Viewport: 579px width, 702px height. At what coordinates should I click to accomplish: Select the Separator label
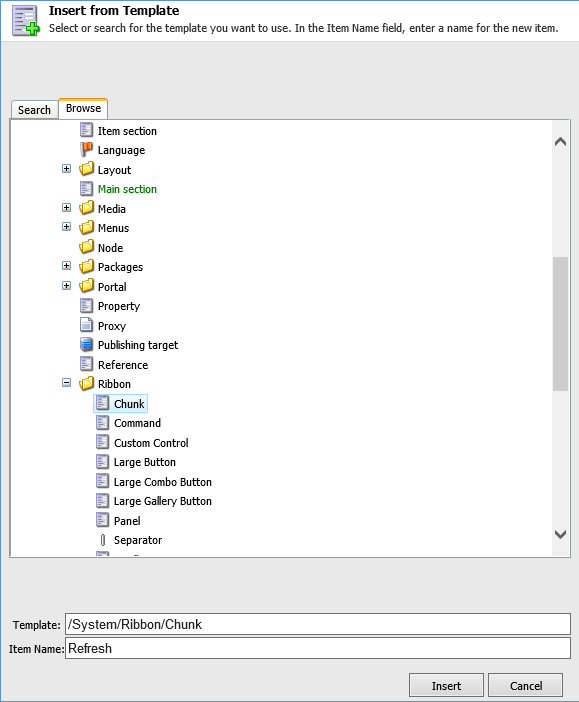tap(138, 540)
